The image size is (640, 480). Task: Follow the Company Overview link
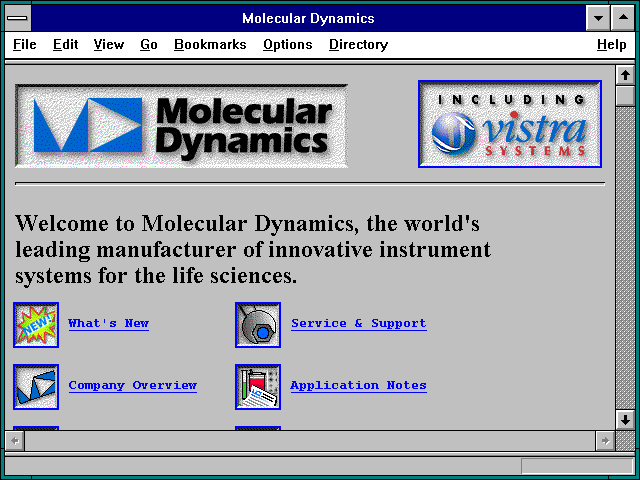(x=133, y=385)
